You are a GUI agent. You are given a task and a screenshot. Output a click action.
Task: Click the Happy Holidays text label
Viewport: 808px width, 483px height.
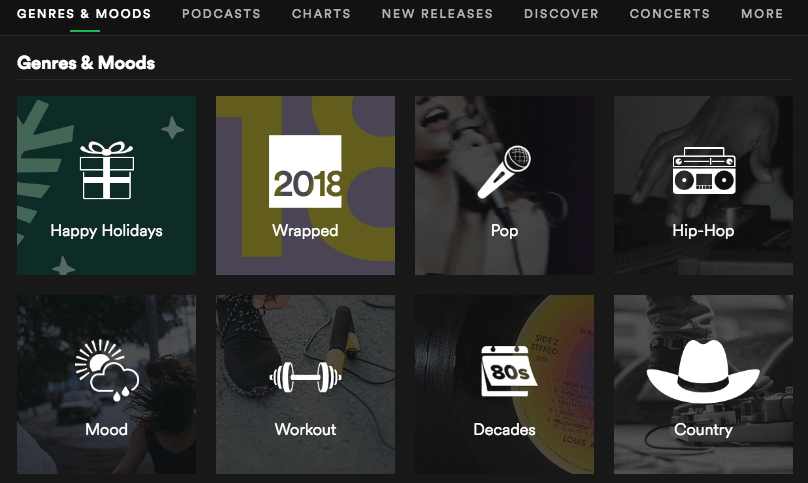(x=106, y=231)
